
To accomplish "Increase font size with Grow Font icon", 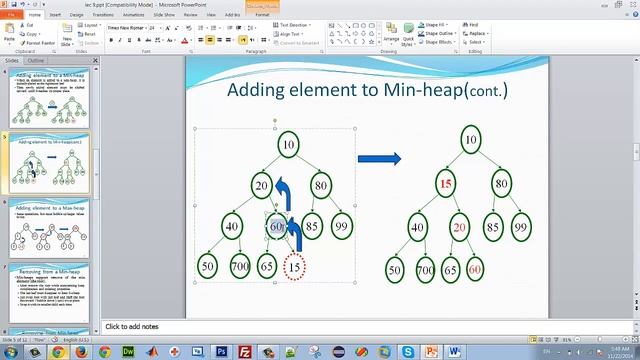I will click(168, 28).
